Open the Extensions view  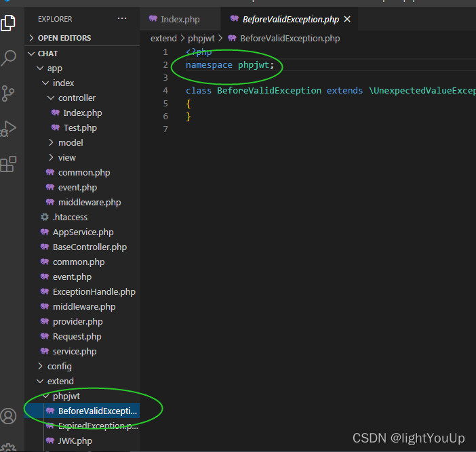pos(8,164)
